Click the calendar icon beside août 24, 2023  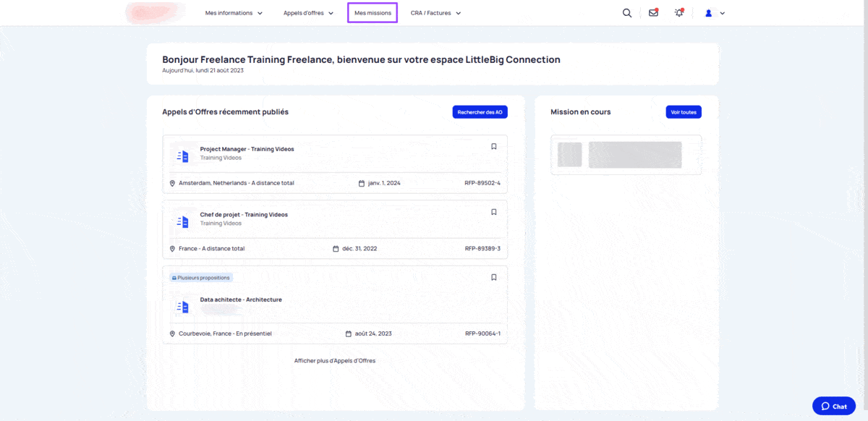[x=349, y=333]
